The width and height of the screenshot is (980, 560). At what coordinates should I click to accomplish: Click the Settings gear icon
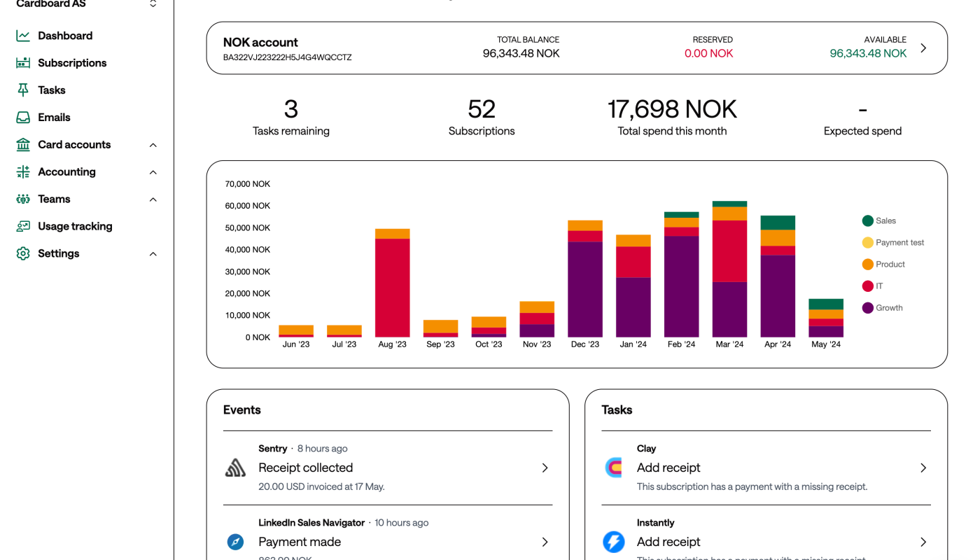[23, 253]
